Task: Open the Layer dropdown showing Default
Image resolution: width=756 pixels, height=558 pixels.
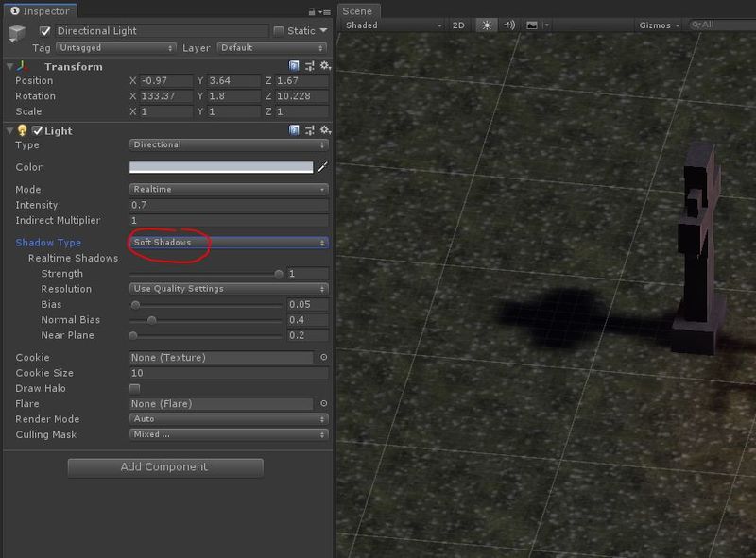Action: tap(272, 48)
